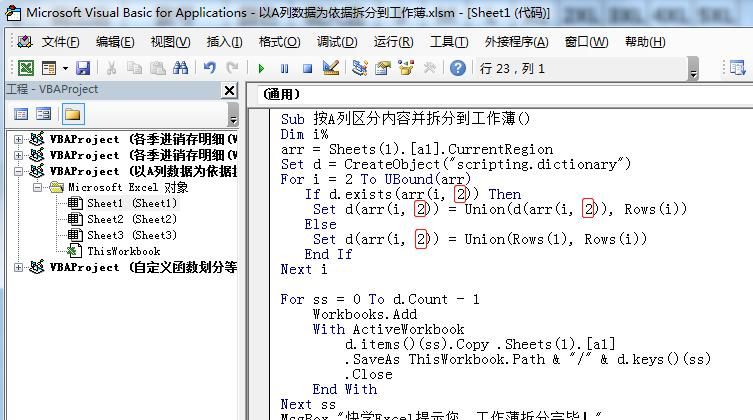The height and width of the screenshot is (420, 753).
Task: Open the 工具(T) menu
Action: [449, 42]
